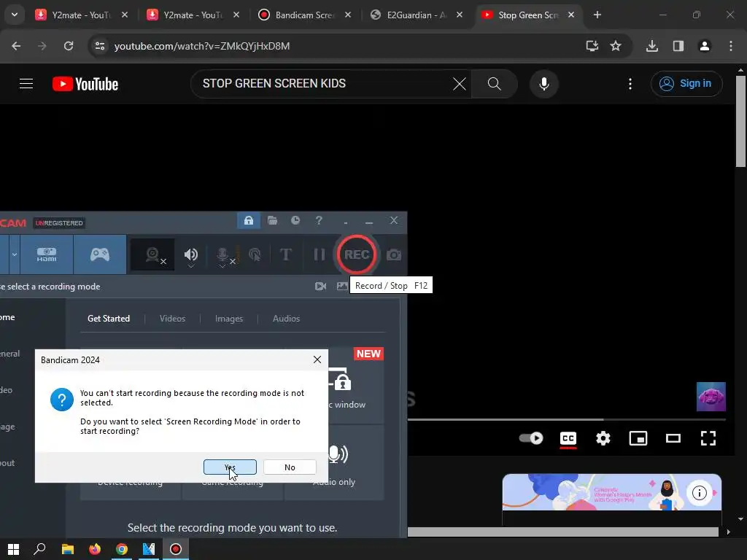
Task: Click Yes in the Bandicam dialog
Action: [x=230, y=467]
